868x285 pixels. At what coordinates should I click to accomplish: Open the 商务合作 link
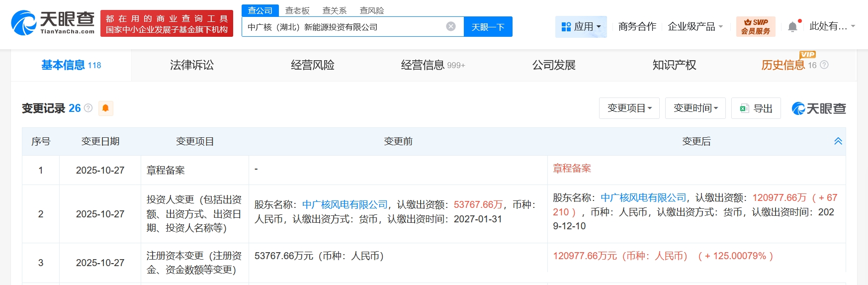point(637,27)
